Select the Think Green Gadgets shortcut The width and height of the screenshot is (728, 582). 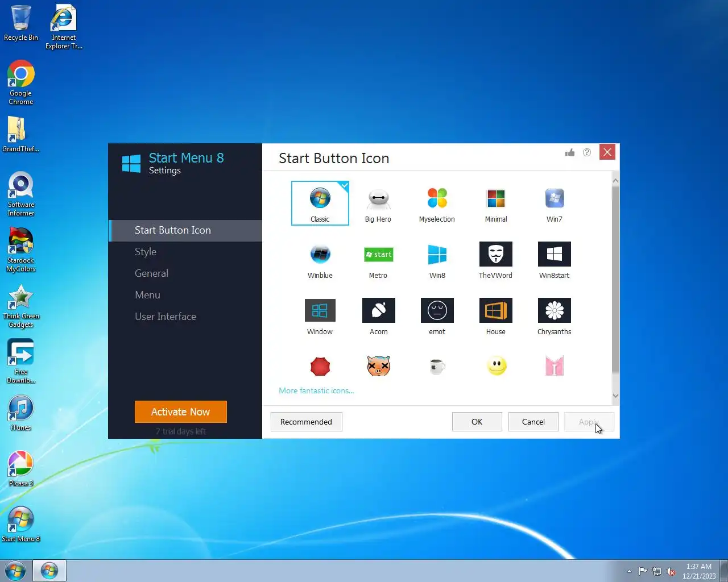click(21, 306)
